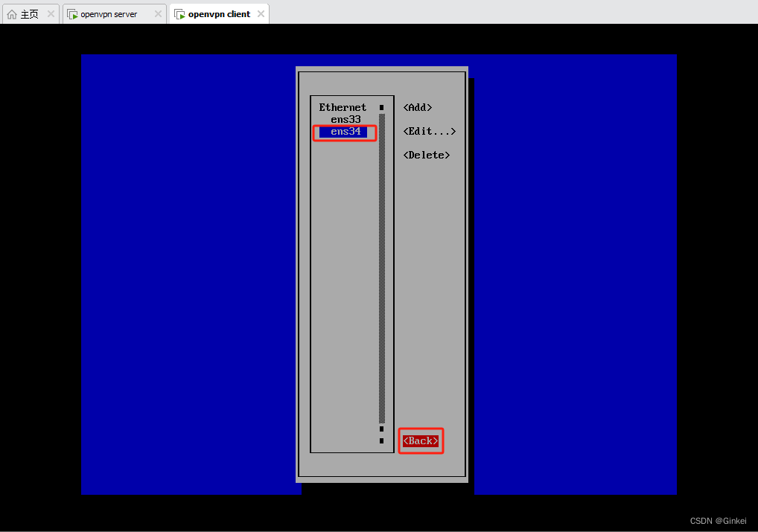This screenshot has width=758, height=532.
Task: Click the connection list scrollbar track
Action: click(x=382, y=268)
